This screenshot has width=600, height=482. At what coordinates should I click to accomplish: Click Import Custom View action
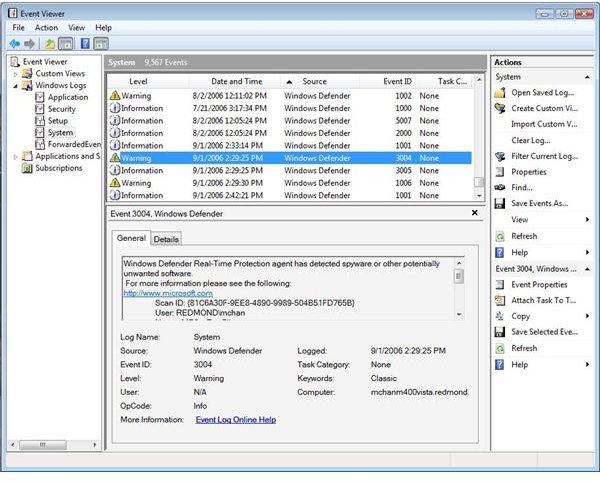click(544, 124)
